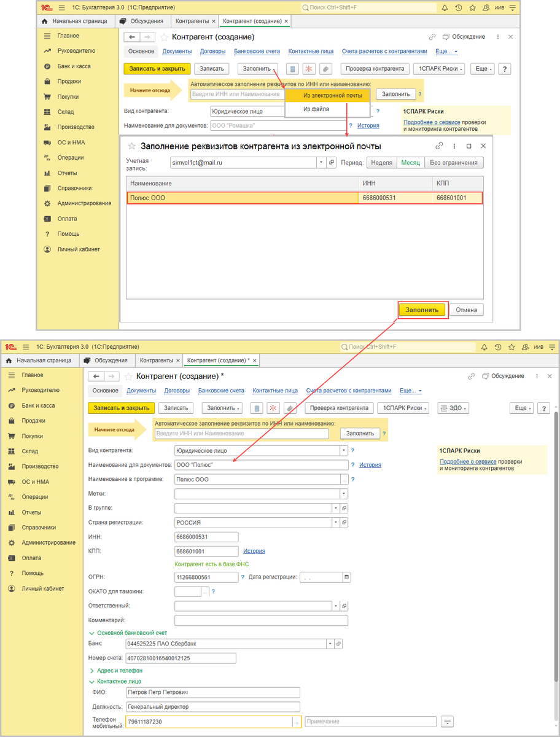Open history clock icon in lower window
The width and height of the screenshot is (560, 737).
point(498,347)
